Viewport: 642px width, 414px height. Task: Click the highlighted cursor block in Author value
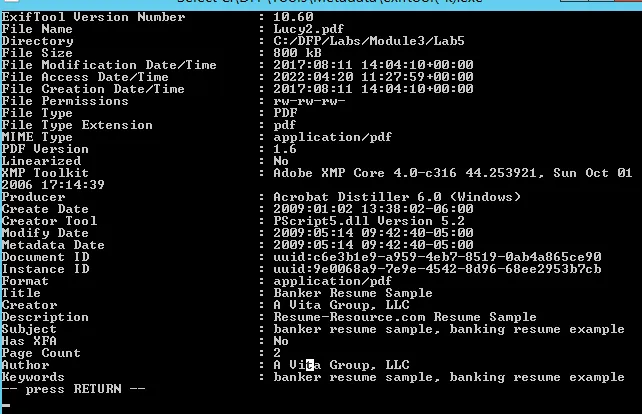(x=312, y=365)
